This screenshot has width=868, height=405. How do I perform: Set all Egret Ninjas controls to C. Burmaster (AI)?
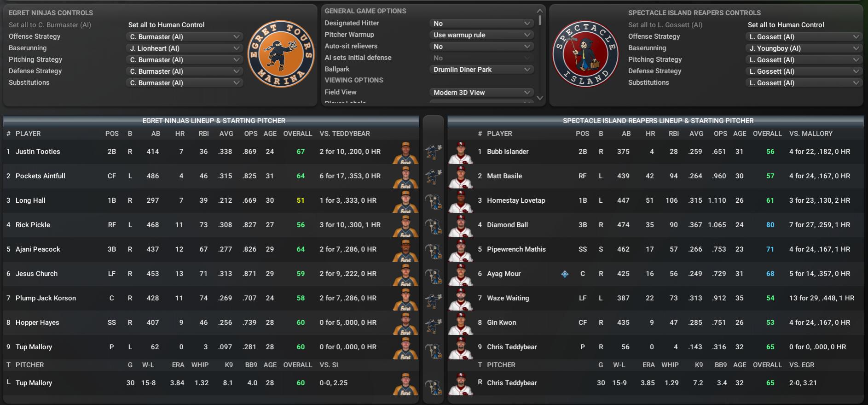coord(50,25)
